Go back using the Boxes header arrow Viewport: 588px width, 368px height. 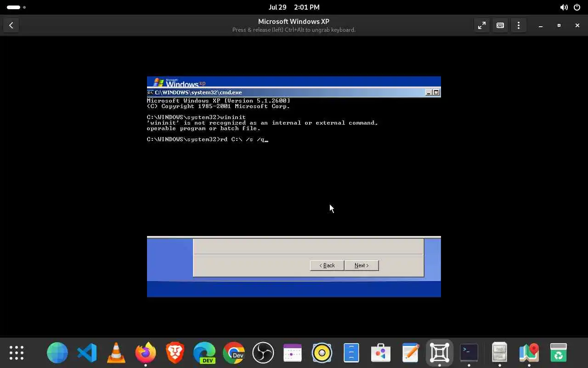(11, 26)
